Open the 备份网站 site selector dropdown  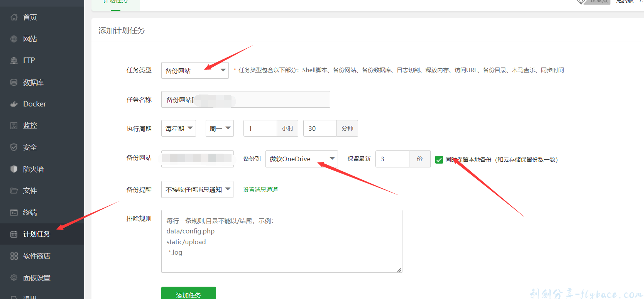point(198,159)
